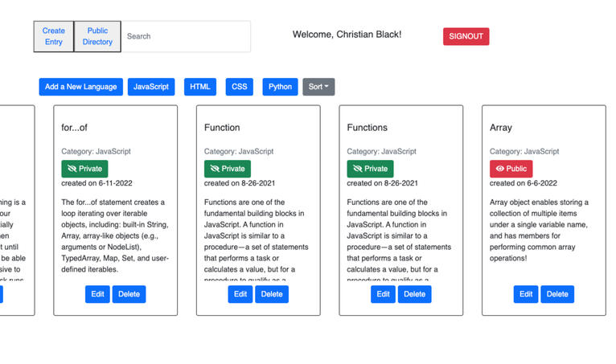Filter entries by JavaScript
This screenshot has width=616, height=364.
pyautogui.click(x=151, y=87)
